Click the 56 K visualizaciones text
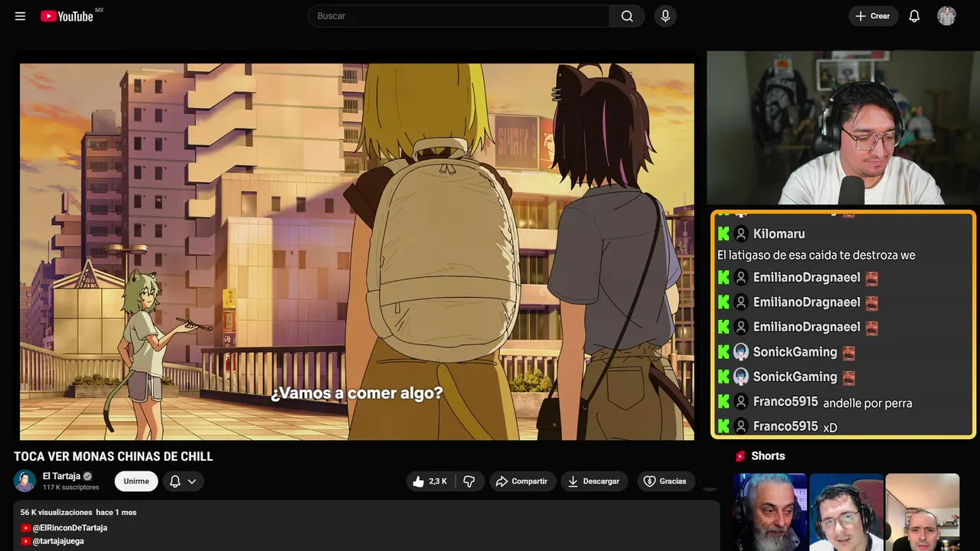This screenshot has height=551, width=980. [56, 512]
